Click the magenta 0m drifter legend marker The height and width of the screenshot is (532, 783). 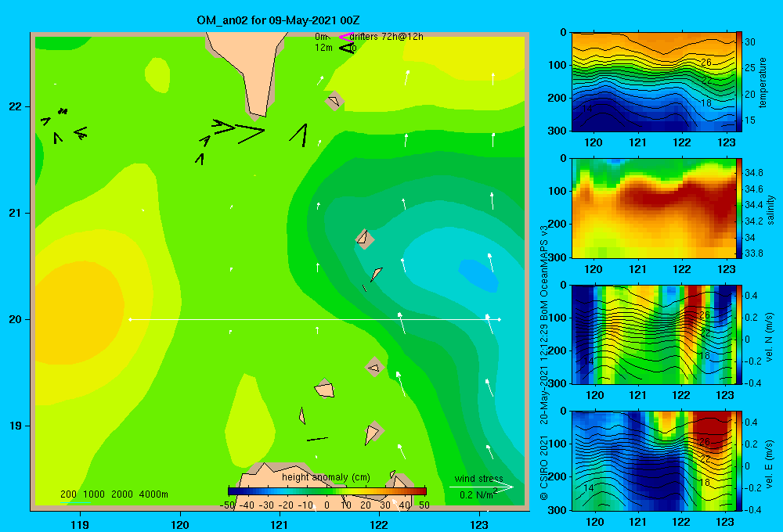pos(346,37)
